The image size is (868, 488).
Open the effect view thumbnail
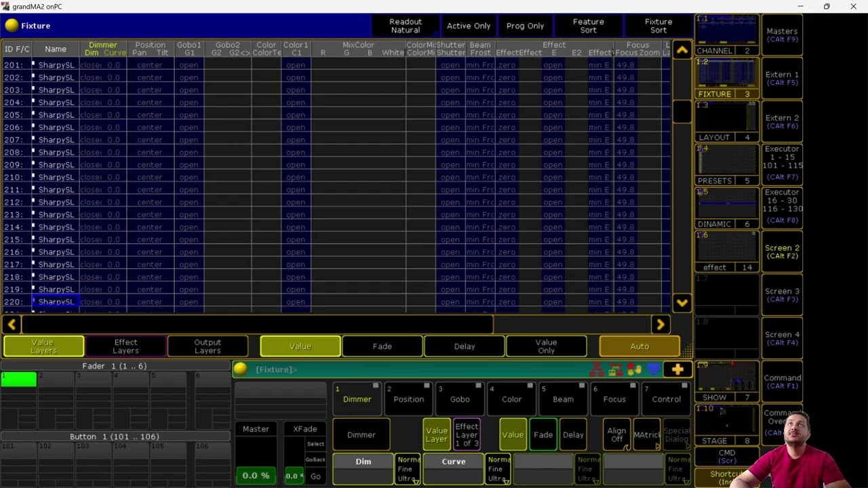point(726,253)
